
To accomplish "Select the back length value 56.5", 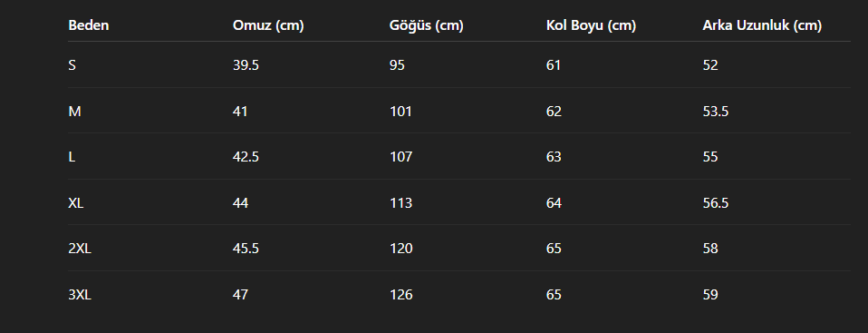I will (x=716, y=203).
